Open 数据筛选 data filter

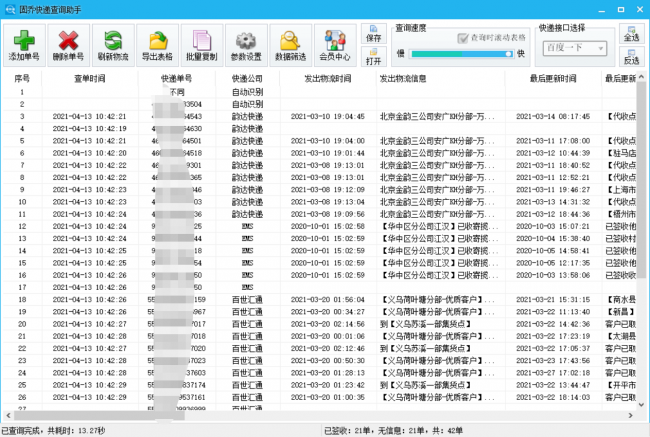coord(290,45)
